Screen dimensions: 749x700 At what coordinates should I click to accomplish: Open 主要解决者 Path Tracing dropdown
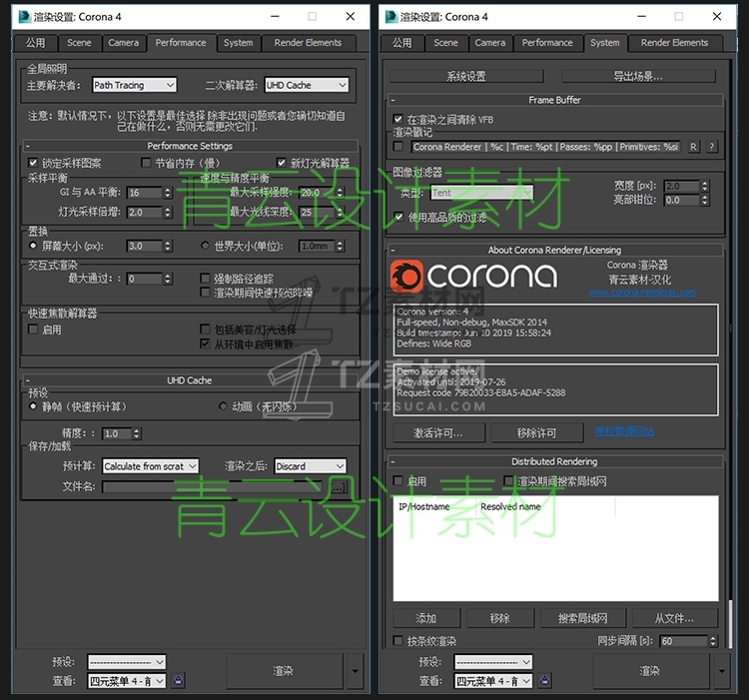click(134, 85)
